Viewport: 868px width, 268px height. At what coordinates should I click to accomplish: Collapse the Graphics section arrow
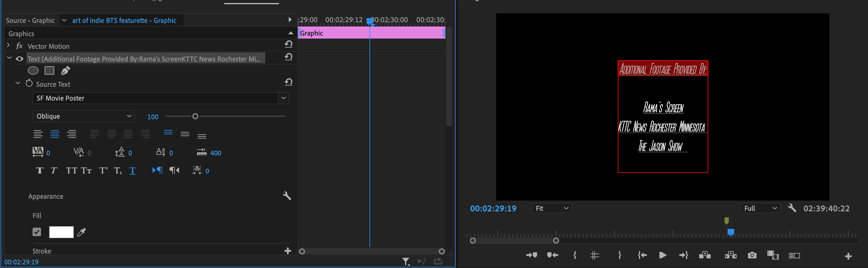tap(291, 33)
